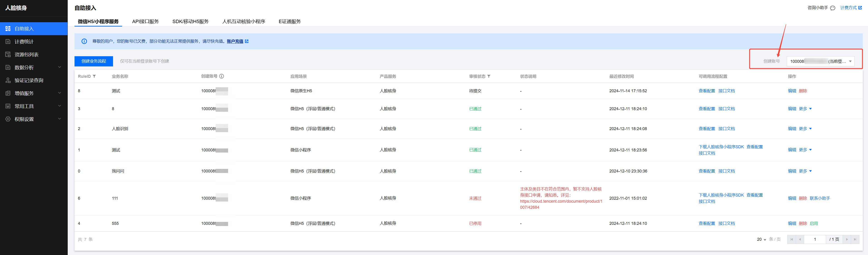
Task: Go to next page pagination icon
Action: 847,240
